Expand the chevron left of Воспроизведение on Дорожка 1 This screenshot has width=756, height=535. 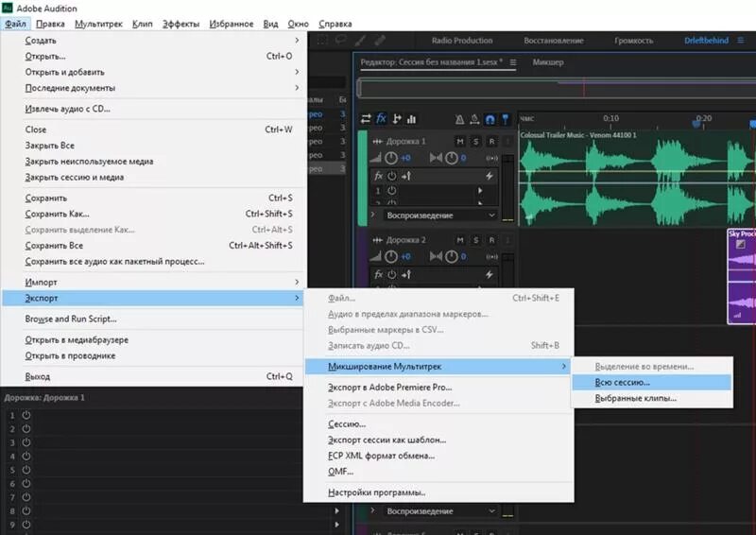[x=372, y=215]
